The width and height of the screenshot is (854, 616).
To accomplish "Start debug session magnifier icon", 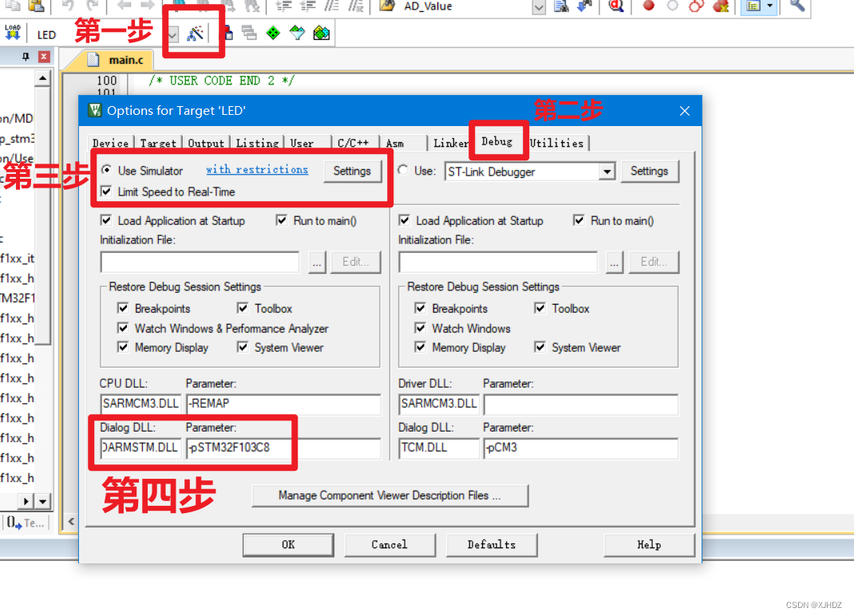I will coord(616,6).
